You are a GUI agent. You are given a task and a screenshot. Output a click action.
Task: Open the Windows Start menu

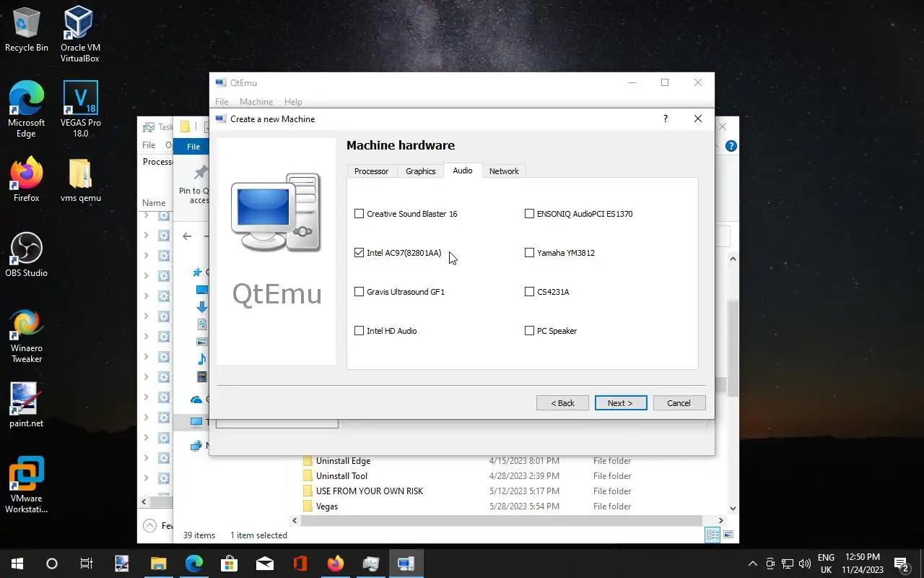pos(17,564)
